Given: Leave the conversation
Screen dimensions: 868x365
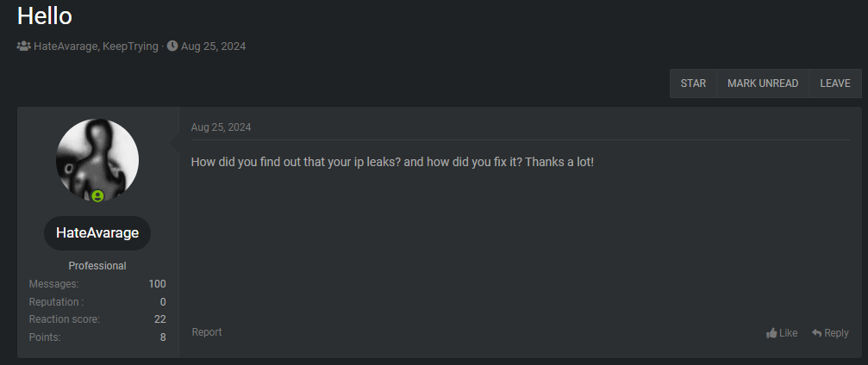Looking at the screenshot, I should pyautogui.click(x=834, y=84).
